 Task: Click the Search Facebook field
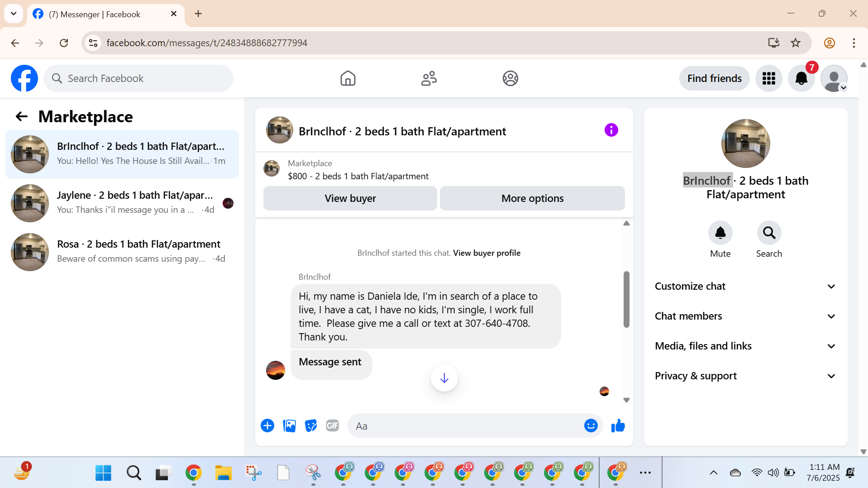138,78
